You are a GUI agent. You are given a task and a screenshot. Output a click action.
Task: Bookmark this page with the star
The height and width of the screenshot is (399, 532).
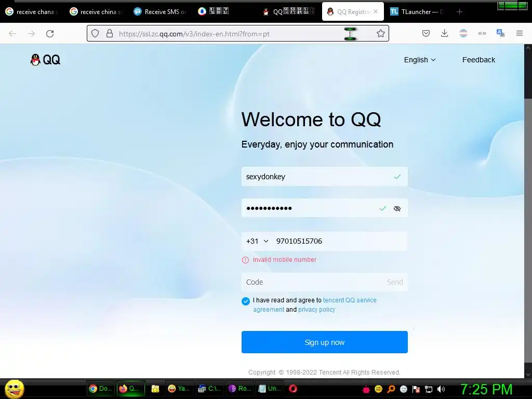(381, 33)
